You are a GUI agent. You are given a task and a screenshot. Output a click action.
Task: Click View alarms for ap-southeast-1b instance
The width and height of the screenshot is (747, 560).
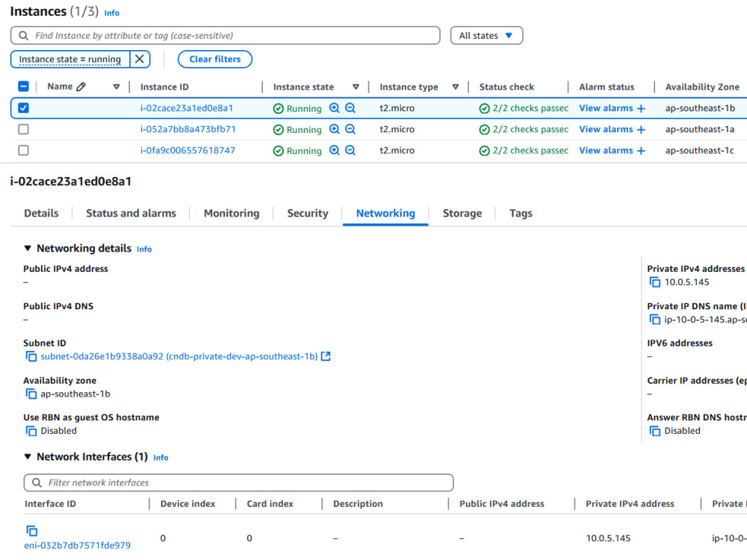click(606, 108)
